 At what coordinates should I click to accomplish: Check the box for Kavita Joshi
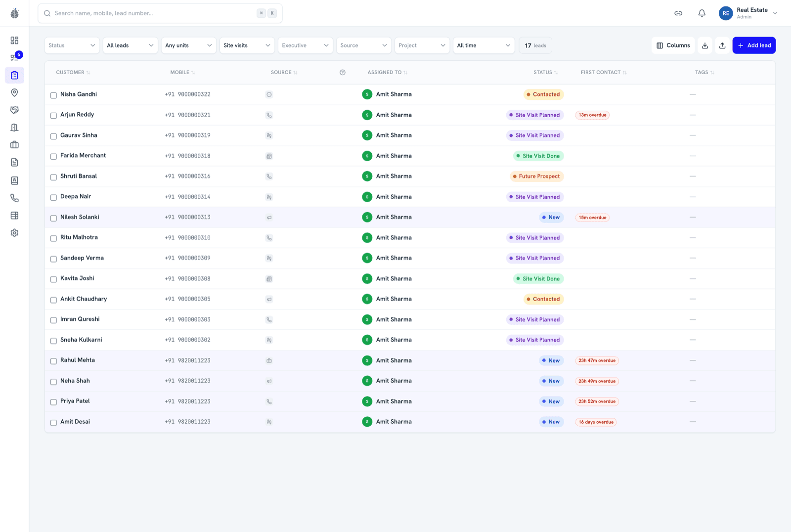[x=53, y=279]
